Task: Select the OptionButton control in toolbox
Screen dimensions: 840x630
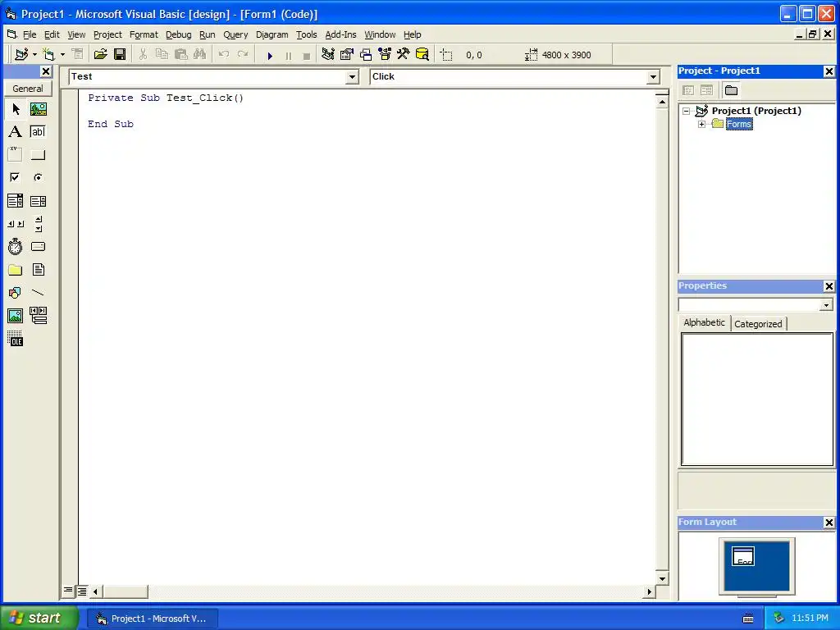Action: click(x=38, y=177)
